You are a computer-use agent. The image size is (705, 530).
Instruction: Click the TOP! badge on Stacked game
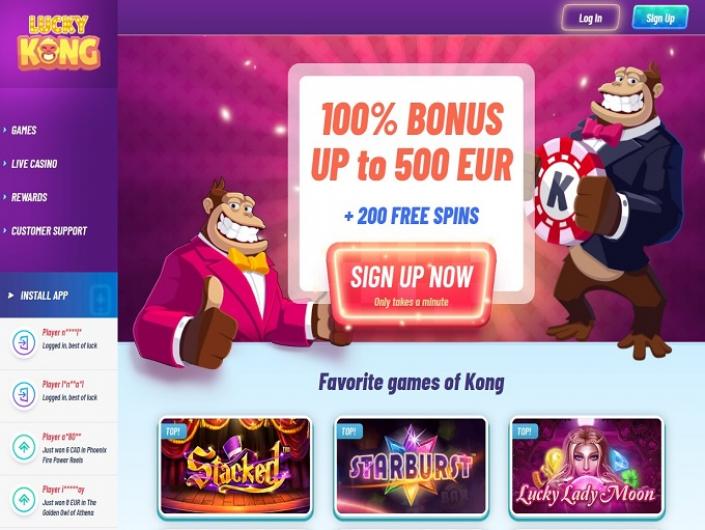[173, 432]
